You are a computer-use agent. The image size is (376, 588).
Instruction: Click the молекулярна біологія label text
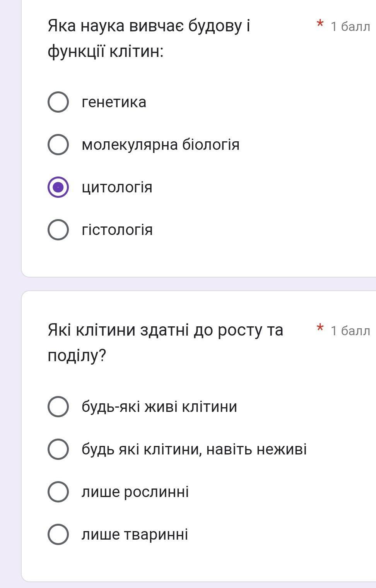(161, 145)
